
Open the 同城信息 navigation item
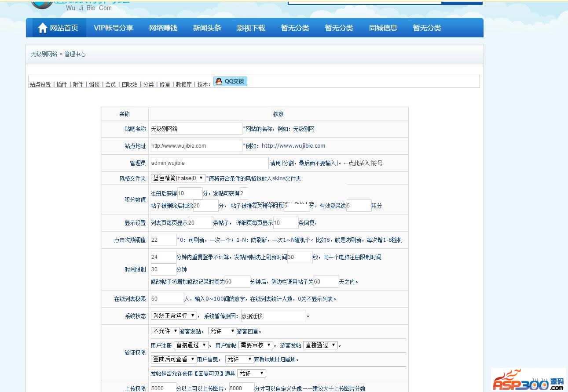tap(383, 28)
